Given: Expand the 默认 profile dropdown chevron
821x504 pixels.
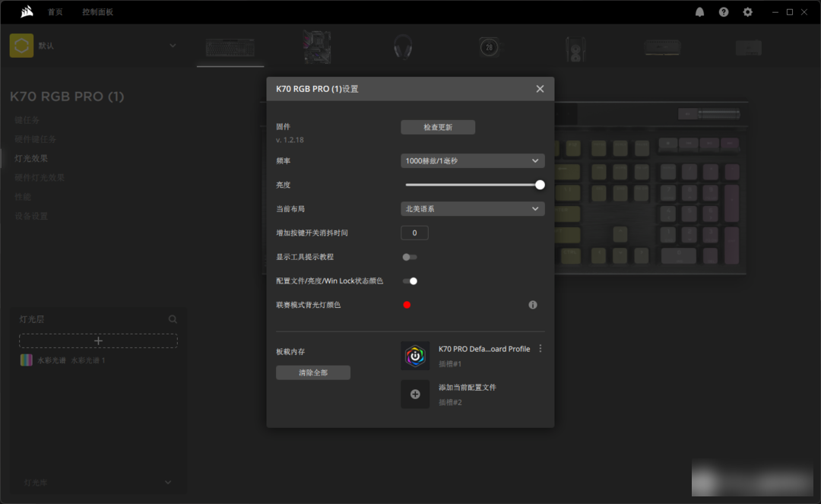Looking at the screenshot, I should 173,46.
